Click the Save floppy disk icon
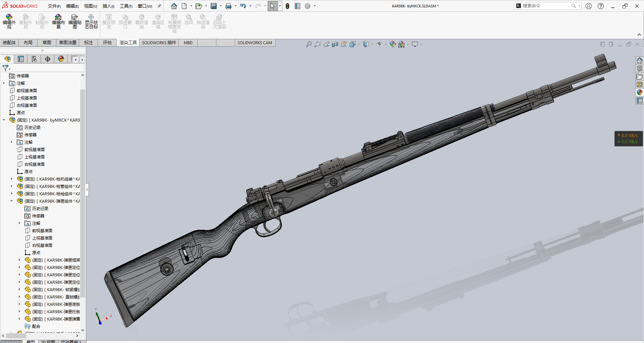Image resolution: width=644 pixels, height=343 pixels. 214,6
